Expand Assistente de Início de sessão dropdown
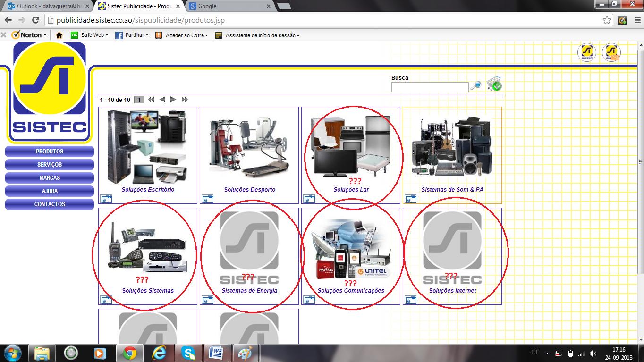 pyautogui.click(x=257, y=35)
